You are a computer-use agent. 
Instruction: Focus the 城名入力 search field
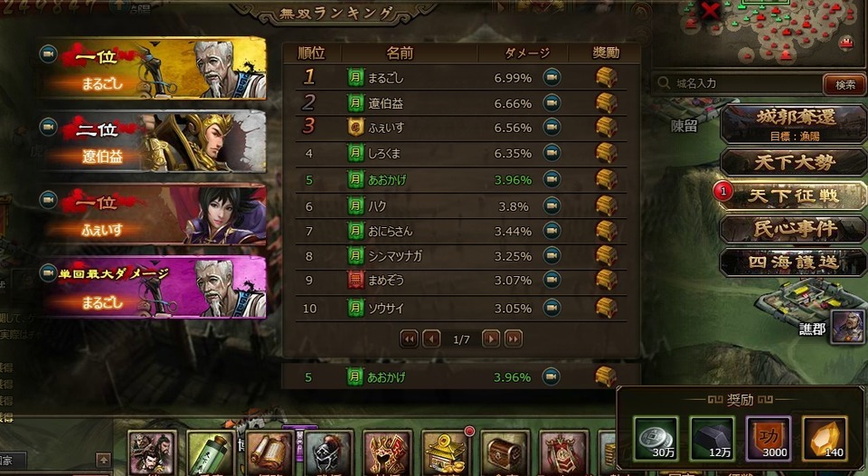pos(738,83)
